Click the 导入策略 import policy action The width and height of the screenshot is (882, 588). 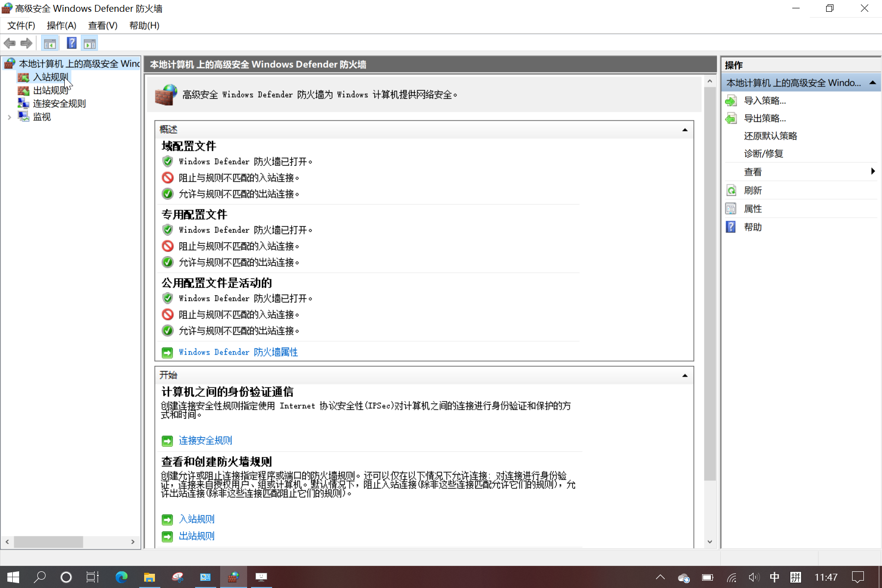pyautogui.click(x=764, y=101)
